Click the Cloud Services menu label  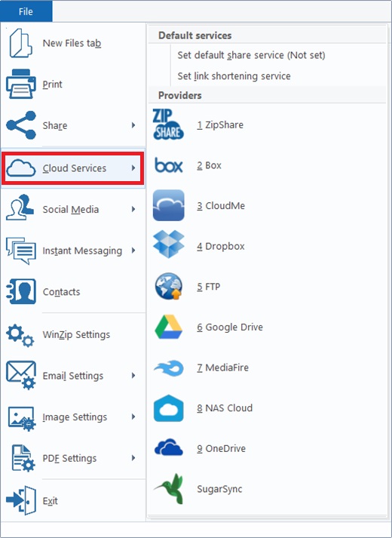75,168
